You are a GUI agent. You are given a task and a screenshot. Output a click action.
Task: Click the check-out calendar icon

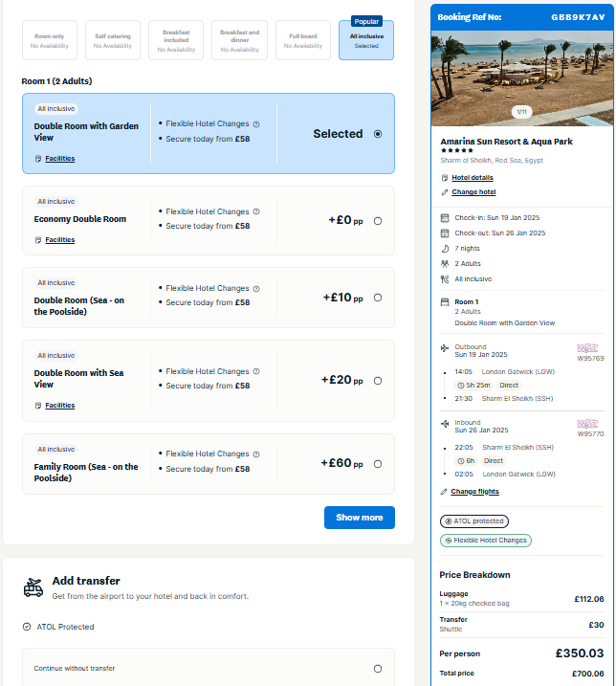pos(445,233)
